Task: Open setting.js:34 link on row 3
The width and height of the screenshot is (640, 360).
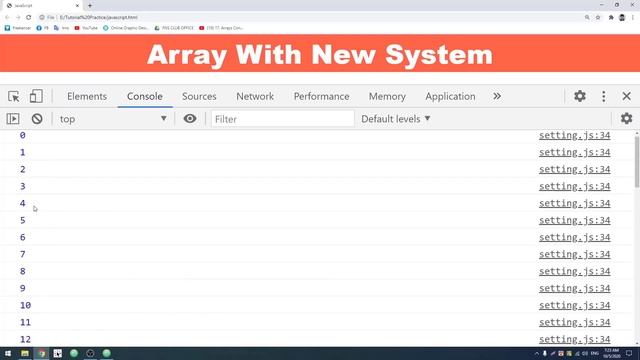Action: [x=575, y=187]
